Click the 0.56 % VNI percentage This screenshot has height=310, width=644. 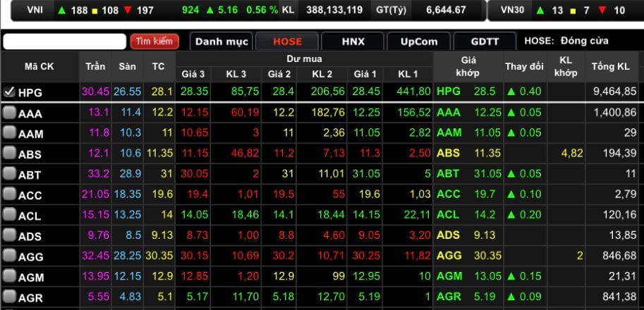coord(262,10)
